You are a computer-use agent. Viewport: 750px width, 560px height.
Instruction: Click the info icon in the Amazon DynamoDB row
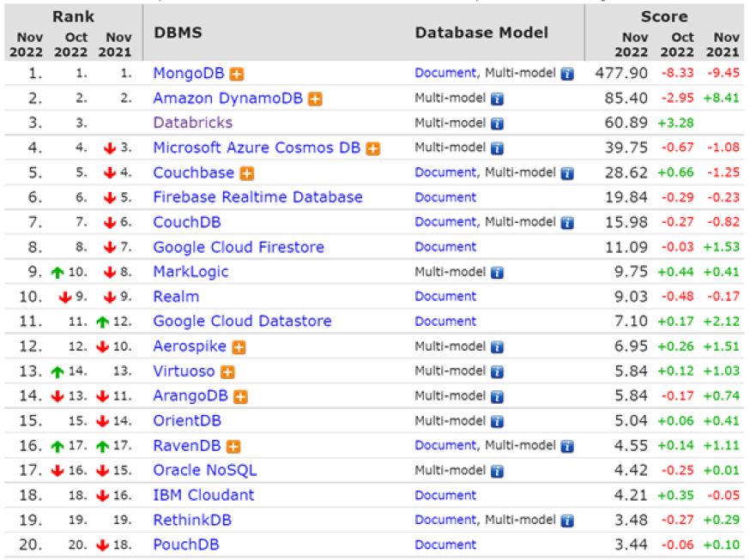(x=497, y=99)
